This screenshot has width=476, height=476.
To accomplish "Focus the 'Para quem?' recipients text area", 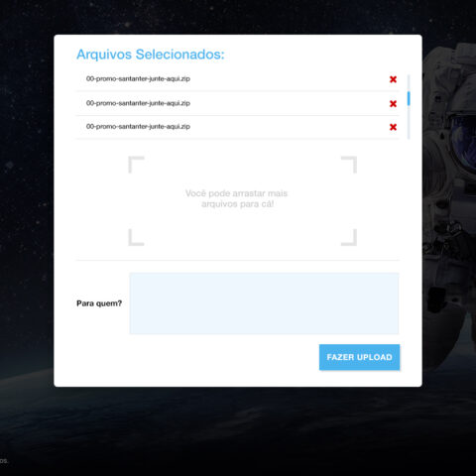I will coord(264,303).
